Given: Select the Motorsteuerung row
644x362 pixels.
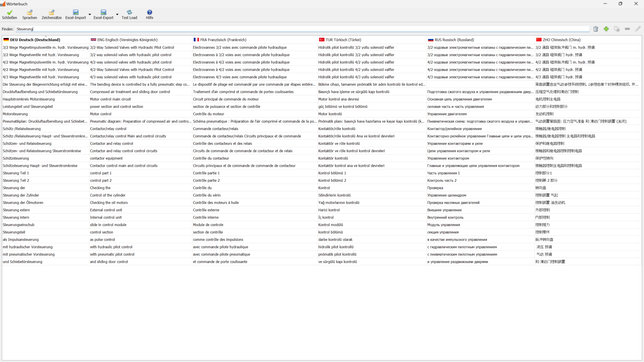Looking at the screenshot, I should click(15, 114).
